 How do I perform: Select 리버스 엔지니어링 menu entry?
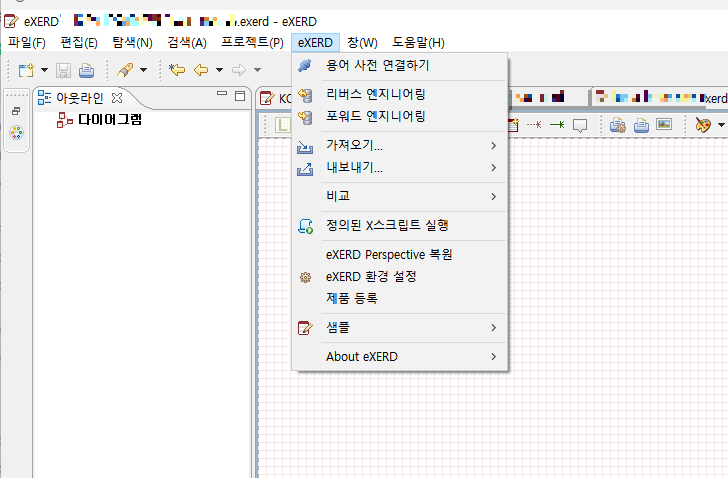click(400, 94)
